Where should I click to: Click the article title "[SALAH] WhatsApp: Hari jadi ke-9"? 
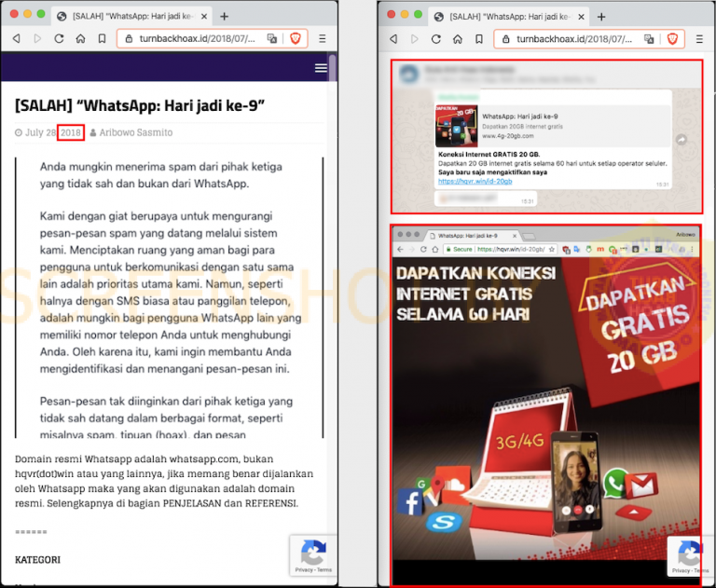point(140,105)
